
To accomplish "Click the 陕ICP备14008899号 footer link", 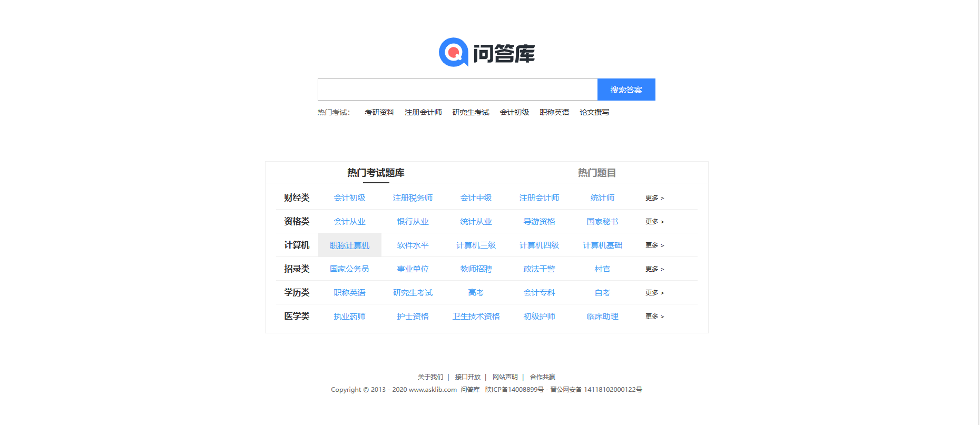I will click(514, 390).
